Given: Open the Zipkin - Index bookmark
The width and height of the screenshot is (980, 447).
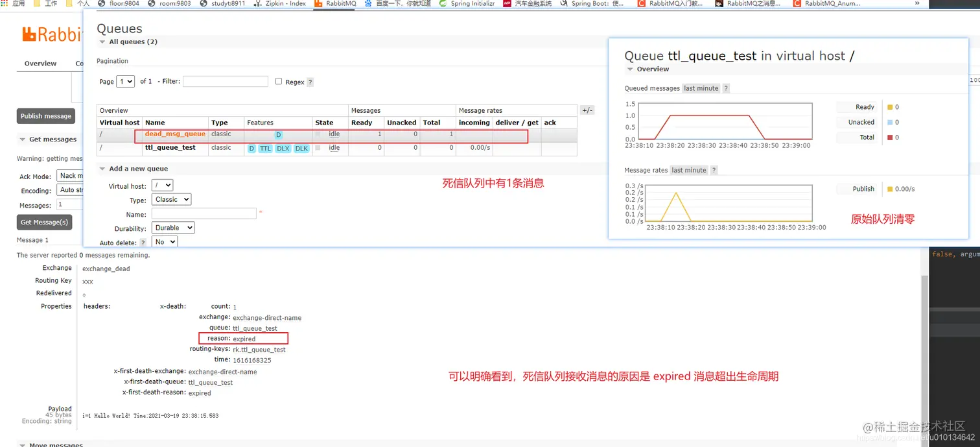Looking at the screenshot, I should (279, 3).
